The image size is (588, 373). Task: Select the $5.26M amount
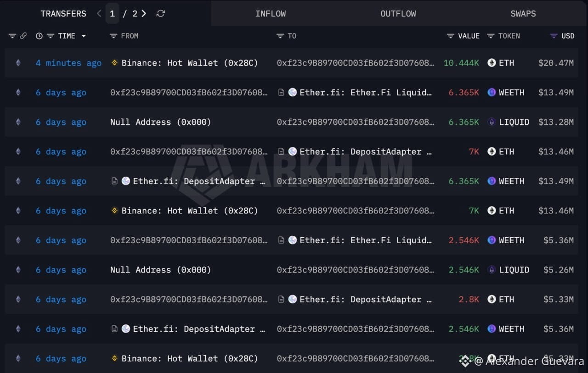point(558,270)
